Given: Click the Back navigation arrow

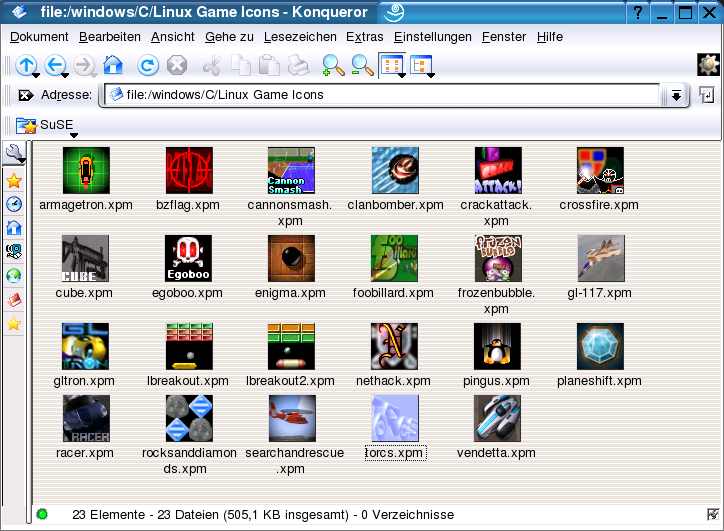Looking at the screenshot, I should pyautogui.click(x=55, y=65).
